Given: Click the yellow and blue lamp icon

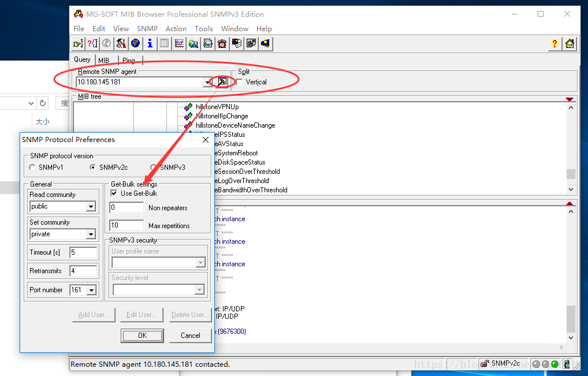Looking at the screenshot, I should pos(266,43).
